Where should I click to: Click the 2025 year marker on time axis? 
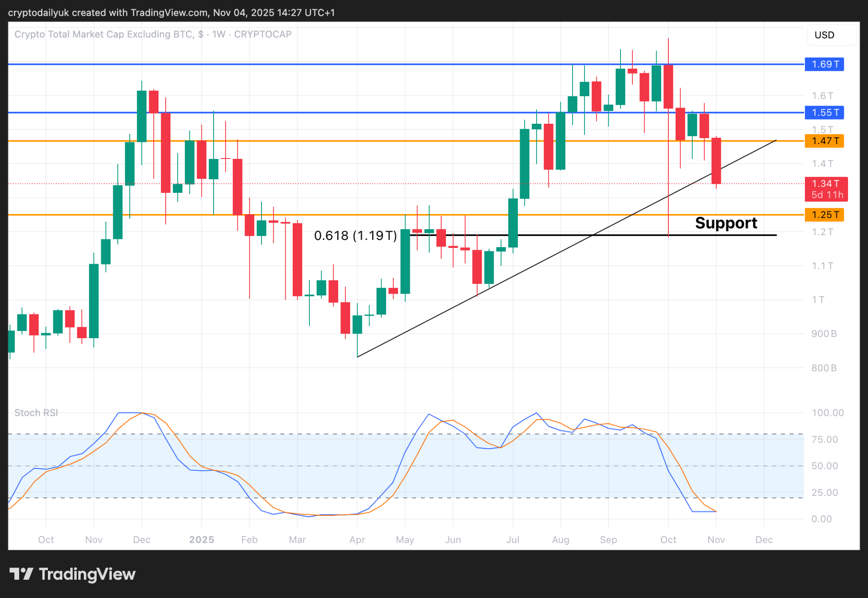(x=201, y=540)
